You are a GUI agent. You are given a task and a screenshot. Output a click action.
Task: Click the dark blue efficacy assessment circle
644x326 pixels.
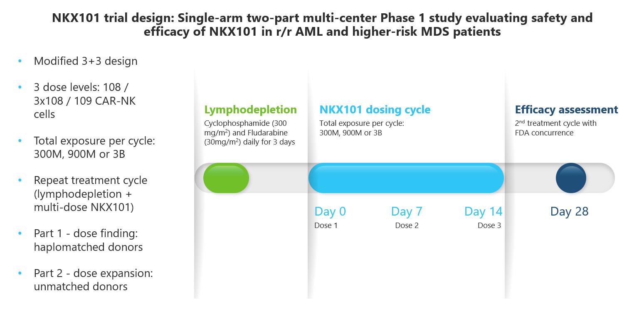point(571,178)
